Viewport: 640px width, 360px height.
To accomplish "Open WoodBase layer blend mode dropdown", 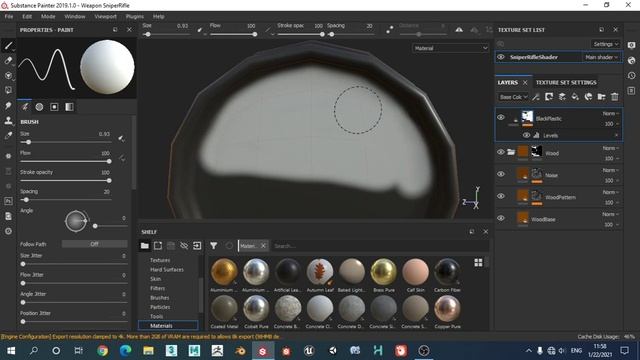I will coord(611,214).
